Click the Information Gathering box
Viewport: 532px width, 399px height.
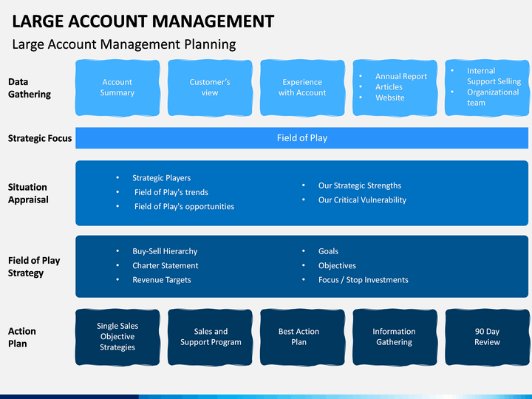(x=395, y=337)
